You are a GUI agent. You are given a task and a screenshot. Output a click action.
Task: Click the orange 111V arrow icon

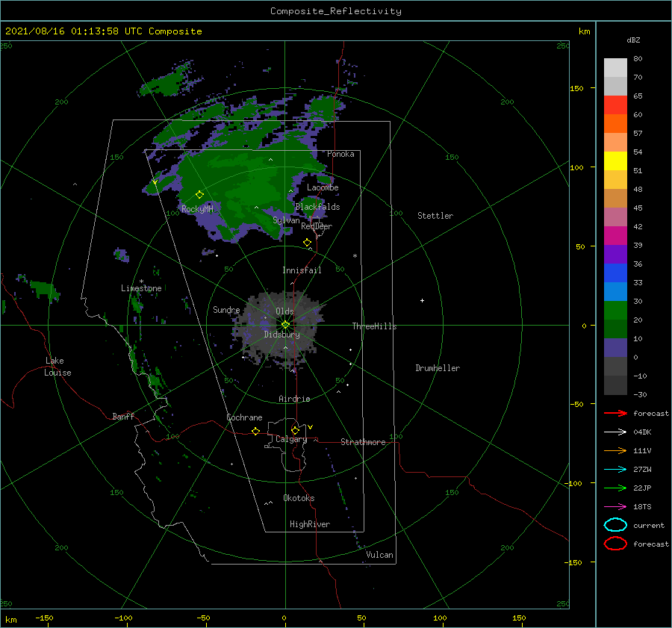(x=615, y=450)
